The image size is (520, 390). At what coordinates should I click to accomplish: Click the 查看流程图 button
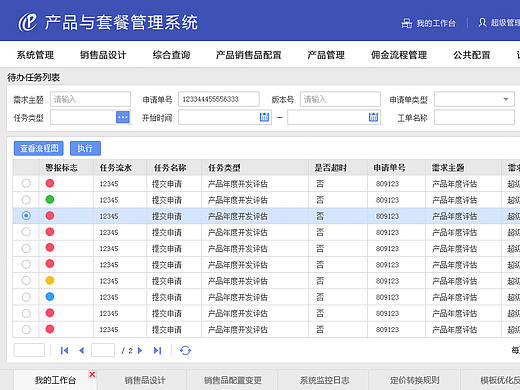39,148
